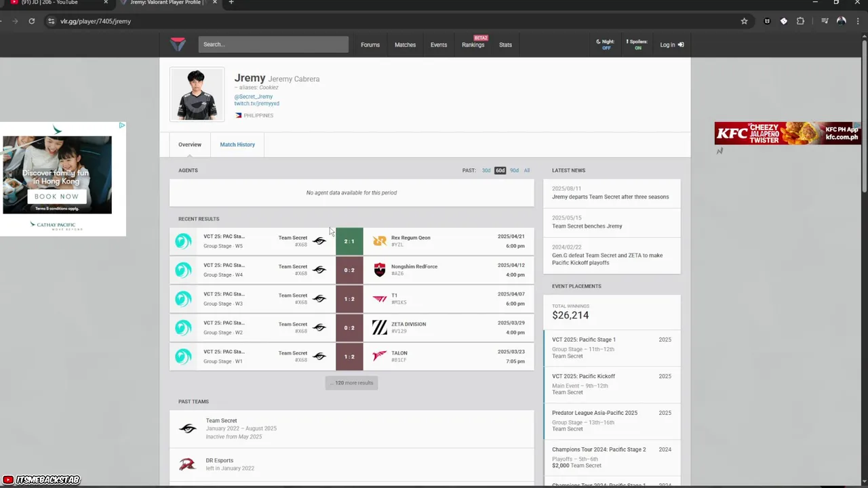Toggle the Spoilers switch
Screen dimensions: 868x488
pyautogui.click(x=637, y=45)
